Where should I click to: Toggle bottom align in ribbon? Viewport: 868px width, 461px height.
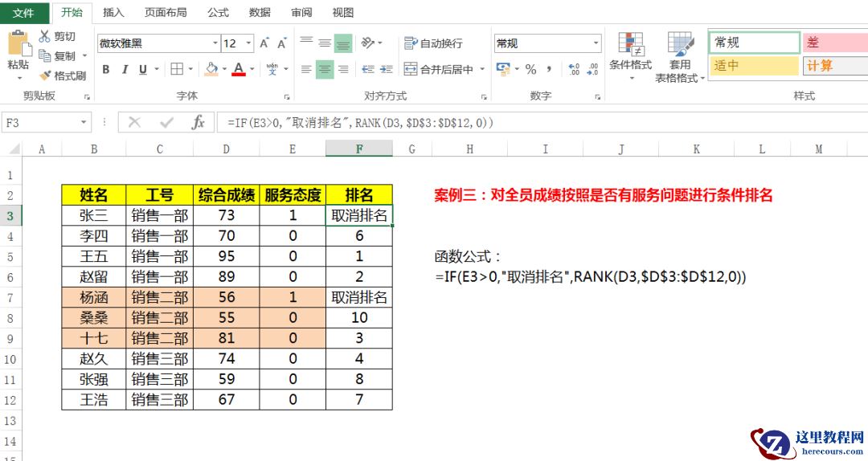click(x=343, y=43)
